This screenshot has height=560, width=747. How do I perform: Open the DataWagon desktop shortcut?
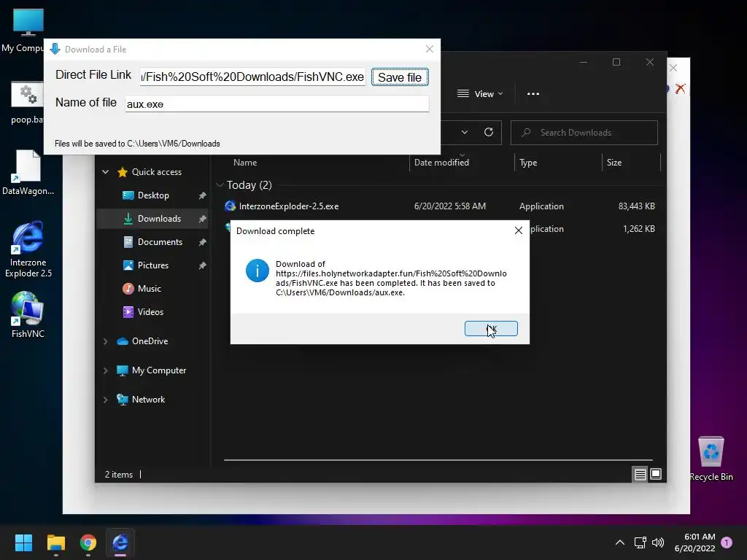coord(28,172)
